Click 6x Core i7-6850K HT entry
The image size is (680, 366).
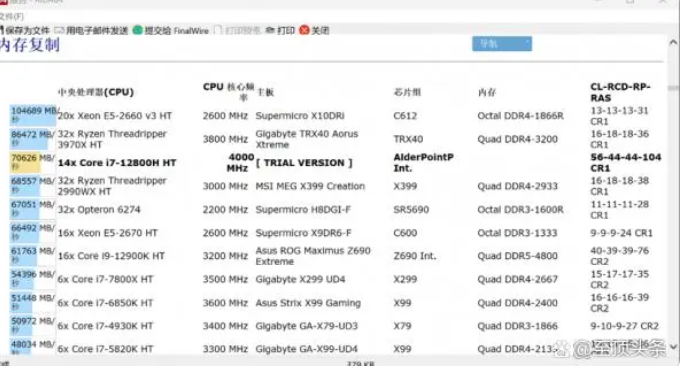tap(105, 303)
